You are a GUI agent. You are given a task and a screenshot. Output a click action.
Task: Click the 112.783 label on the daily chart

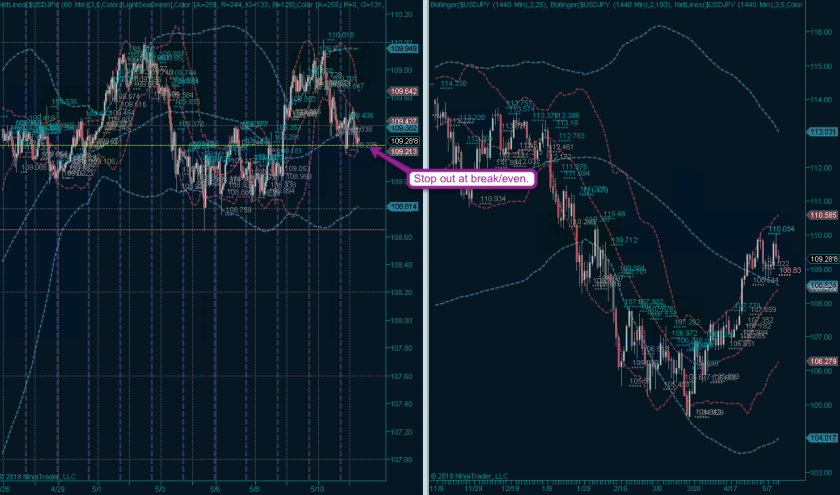(571, 137)
